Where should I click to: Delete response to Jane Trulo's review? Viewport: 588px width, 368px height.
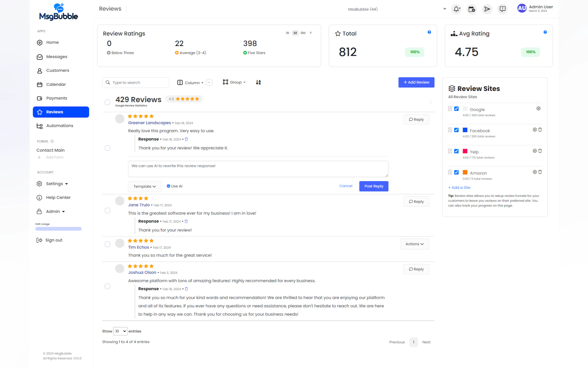pyautogui.click(x=186, y=222)
